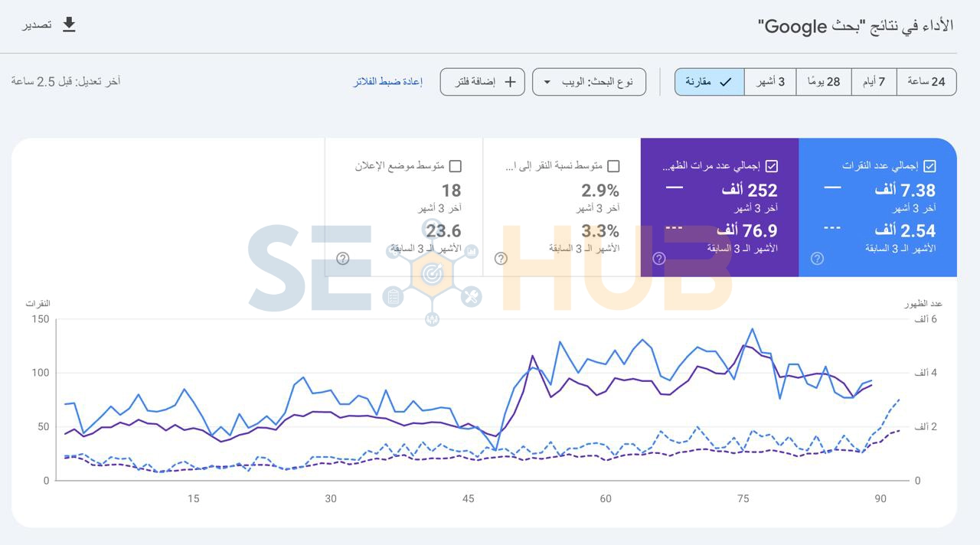980x545 pixels.
Task: Click the checkmark icon on compare chip
Action: coord(726,82)
